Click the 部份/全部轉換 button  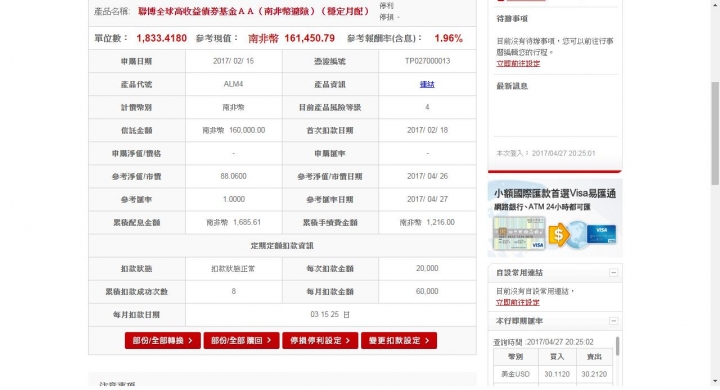(x=163, y=340)
